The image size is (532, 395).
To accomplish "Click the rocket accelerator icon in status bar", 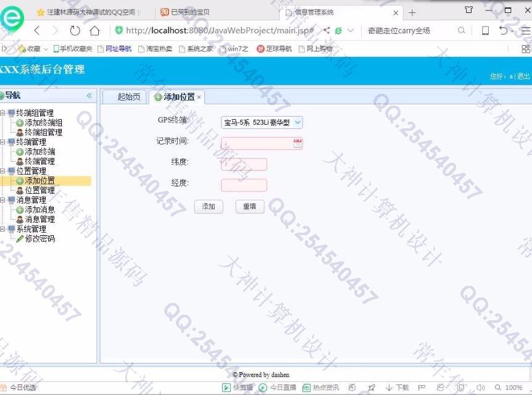I will pos(372,387).
